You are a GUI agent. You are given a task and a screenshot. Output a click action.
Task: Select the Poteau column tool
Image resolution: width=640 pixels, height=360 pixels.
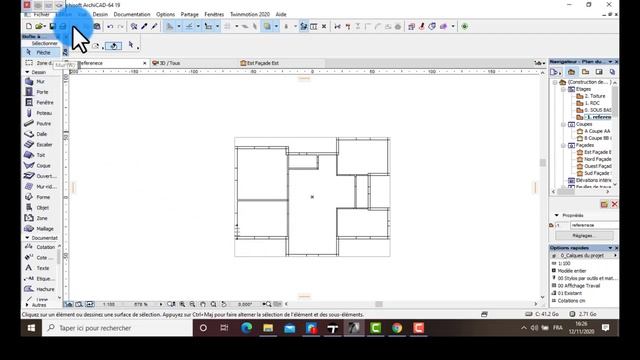click(40, 113)
